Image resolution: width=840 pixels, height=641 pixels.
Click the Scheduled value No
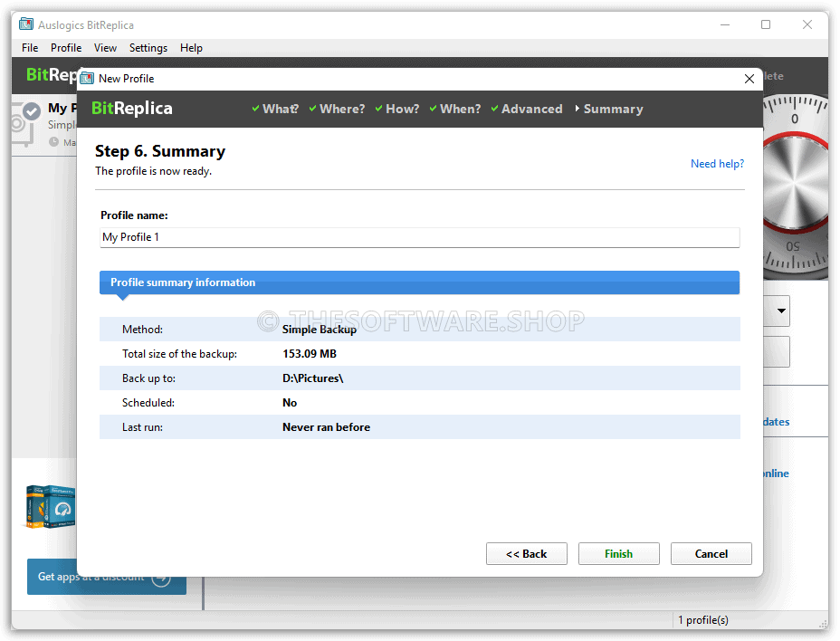pos(290,403)
